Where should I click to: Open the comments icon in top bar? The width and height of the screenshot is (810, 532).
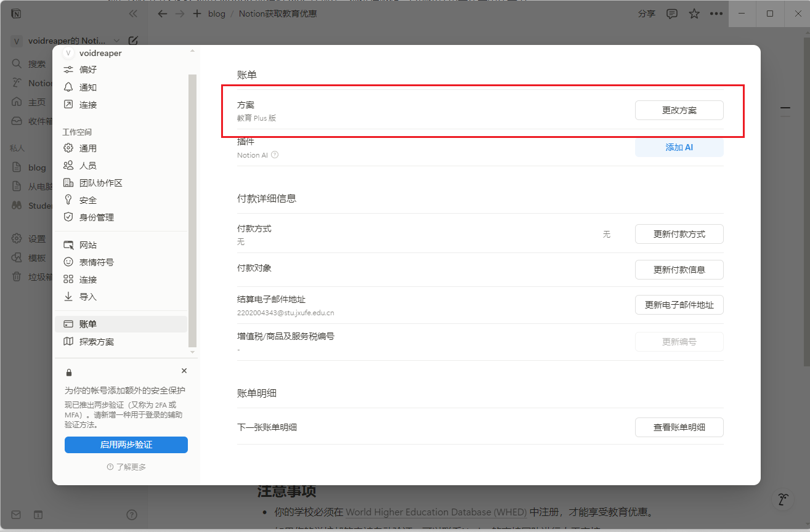(x=672, y=14)
